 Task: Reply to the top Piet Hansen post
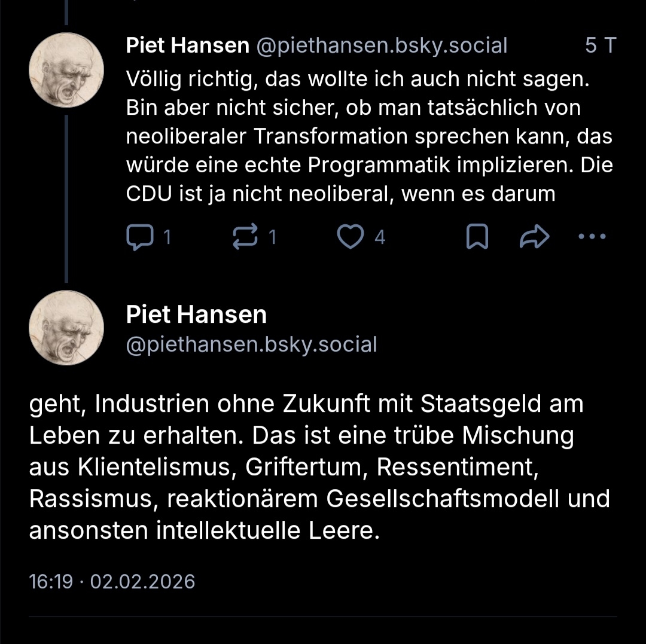click(139, 238)
